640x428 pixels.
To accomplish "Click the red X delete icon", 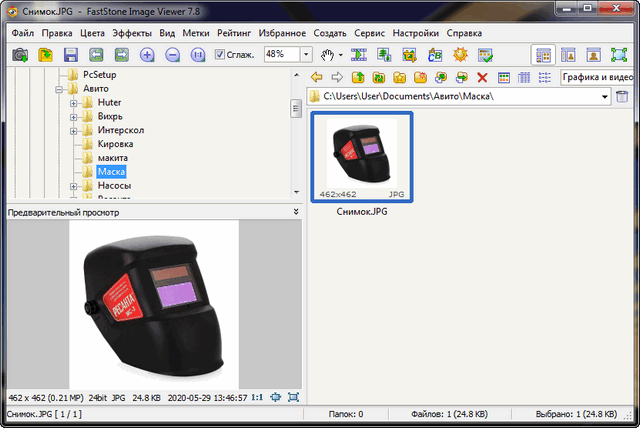I will point(482,78).
